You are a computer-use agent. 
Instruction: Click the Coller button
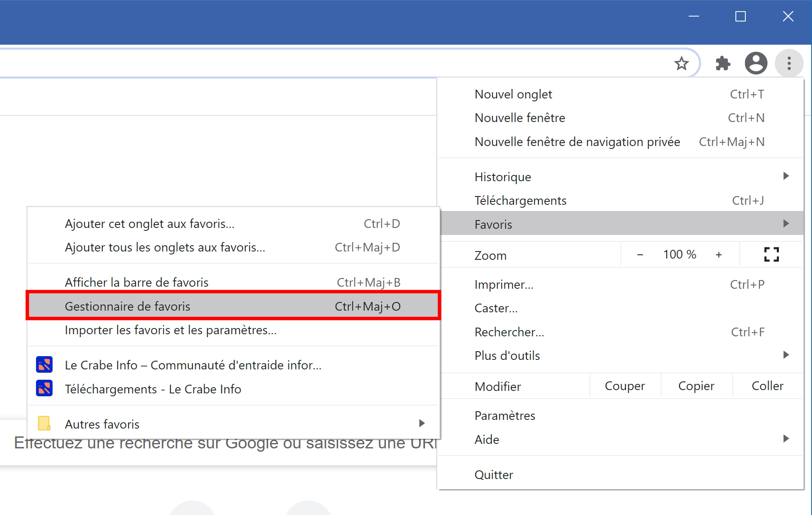[768, 386]
